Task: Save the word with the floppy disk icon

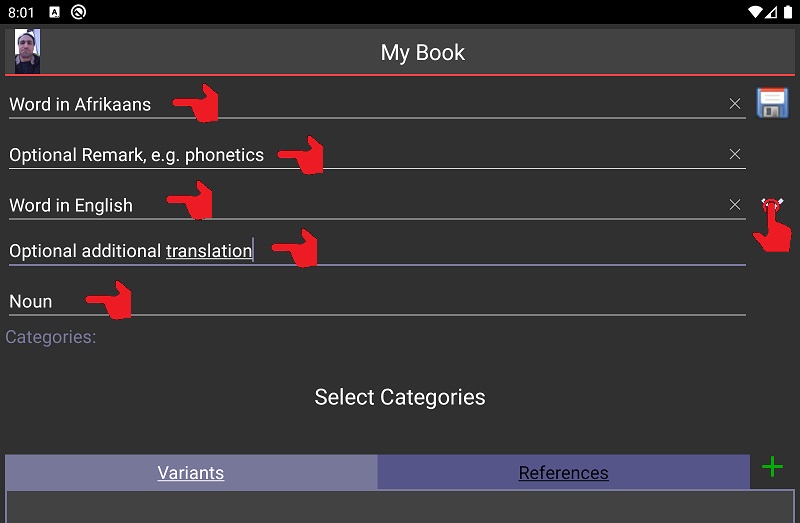Action: (x=772, y=103)
